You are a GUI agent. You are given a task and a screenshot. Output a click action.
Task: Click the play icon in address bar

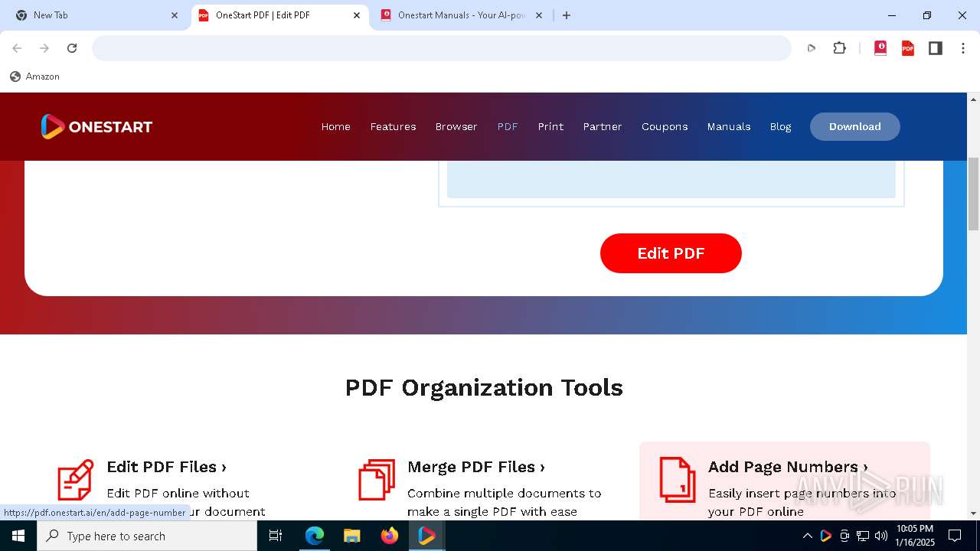[x=812, y=48]
